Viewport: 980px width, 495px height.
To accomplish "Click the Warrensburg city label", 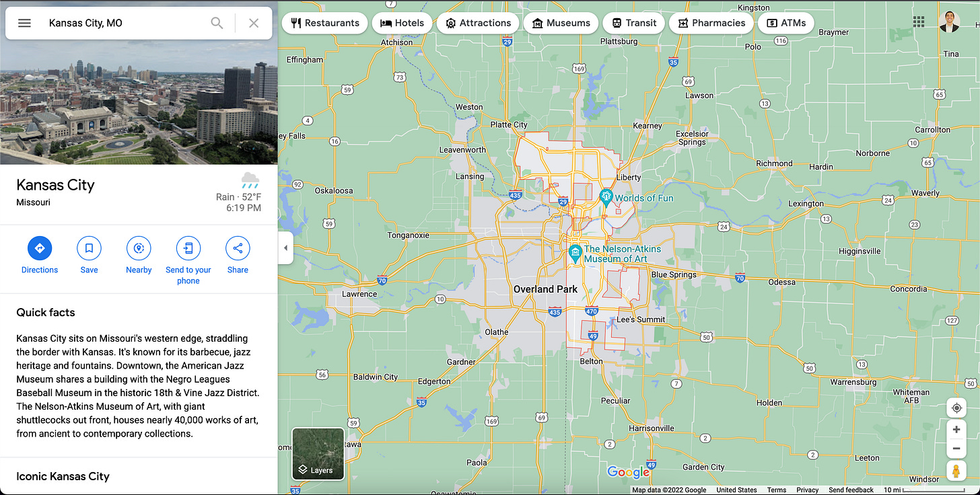I will [853, 382].
